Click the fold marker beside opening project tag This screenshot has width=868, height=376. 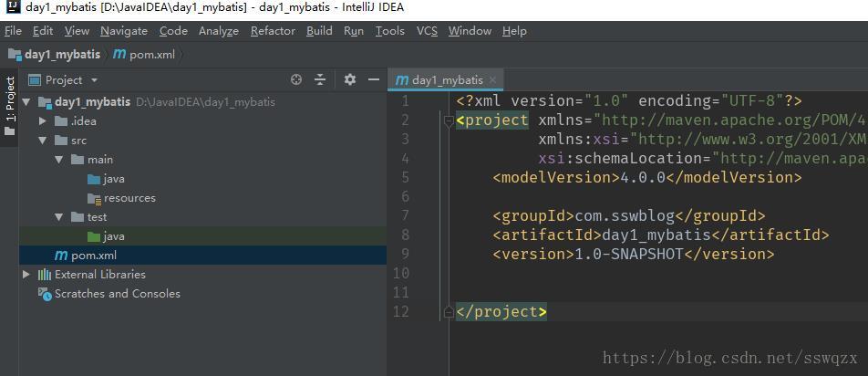click(x=449, y=121)
